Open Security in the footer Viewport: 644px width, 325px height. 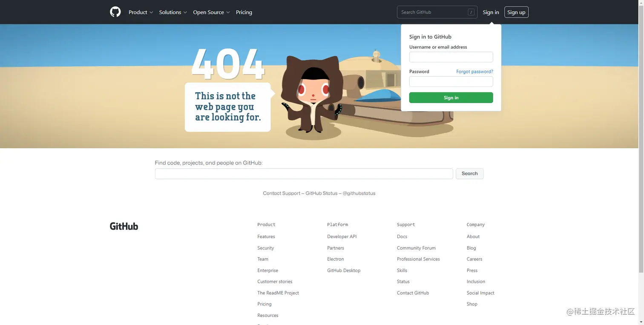pyautogui.click(x=266, y=248)
